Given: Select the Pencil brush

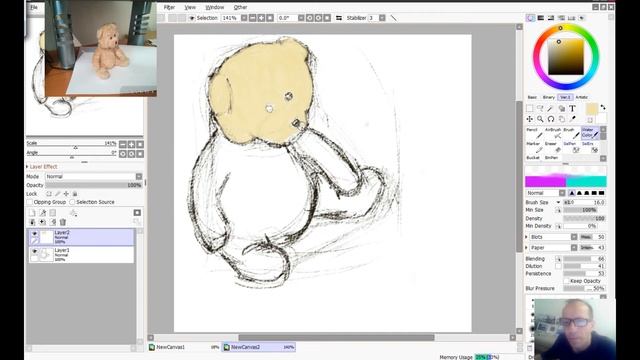Looking at the screenshot, I should (534, 133).
